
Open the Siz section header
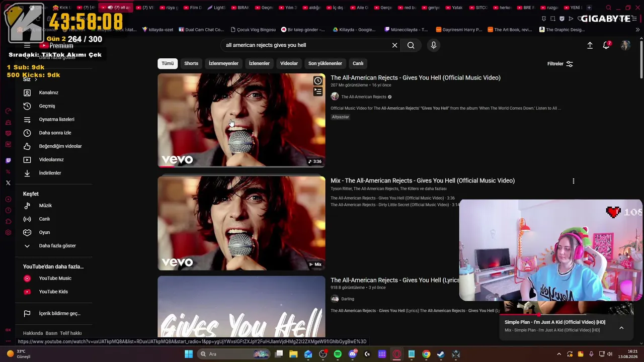click(30, 79)
